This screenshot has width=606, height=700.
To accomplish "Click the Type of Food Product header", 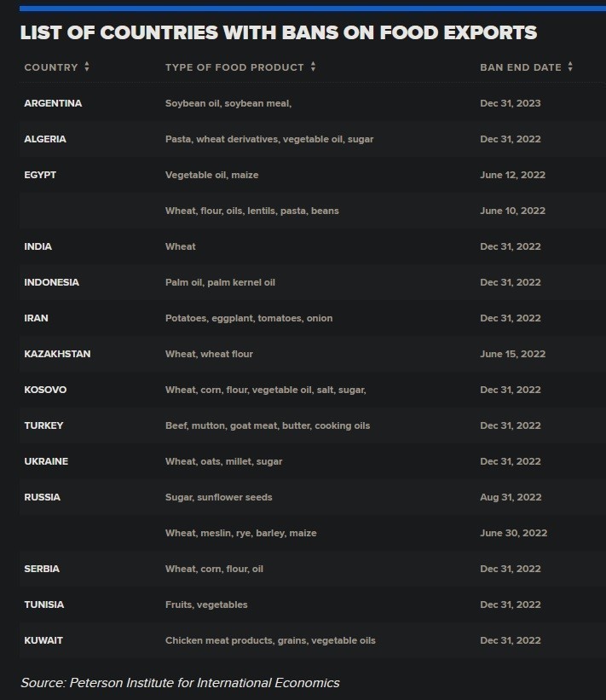I will click(234, 67).
